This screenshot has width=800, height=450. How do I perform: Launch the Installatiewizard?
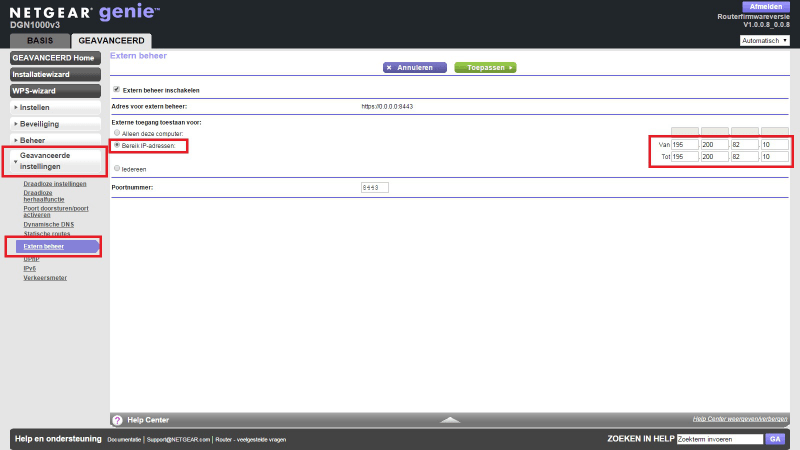click(55, 74)
